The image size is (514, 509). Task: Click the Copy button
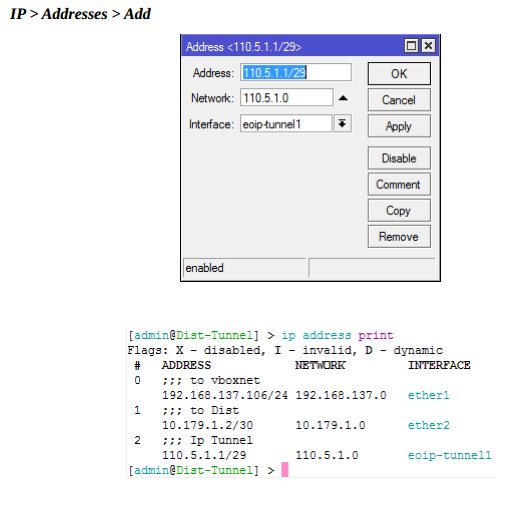pos(399,210)
